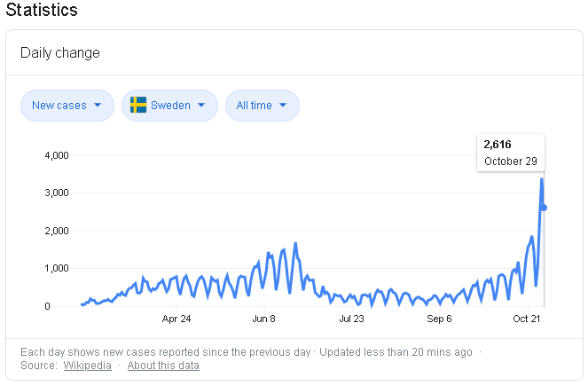Select the Apr 24 axis label
The image size is (588, 386).
tap(176, 319)
